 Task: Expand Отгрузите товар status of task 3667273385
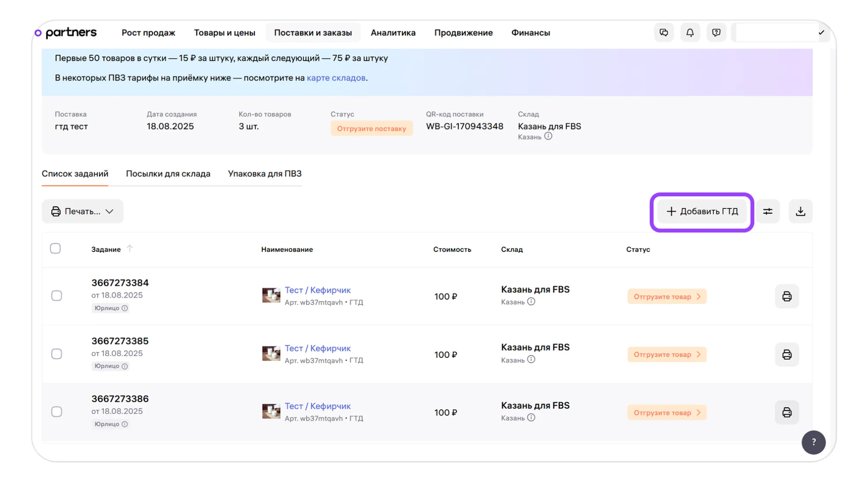(x=667, y=355)
